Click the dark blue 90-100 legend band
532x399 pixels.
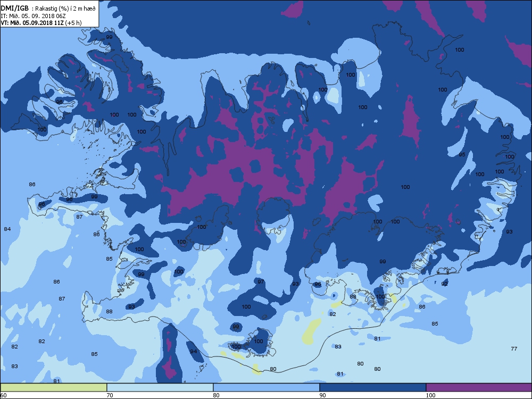click(x=372, y=387)
